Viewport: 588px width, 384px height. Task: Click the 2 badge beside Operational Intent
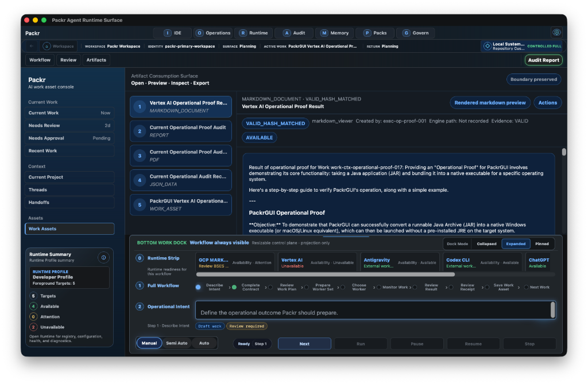[x=140, y=307]
